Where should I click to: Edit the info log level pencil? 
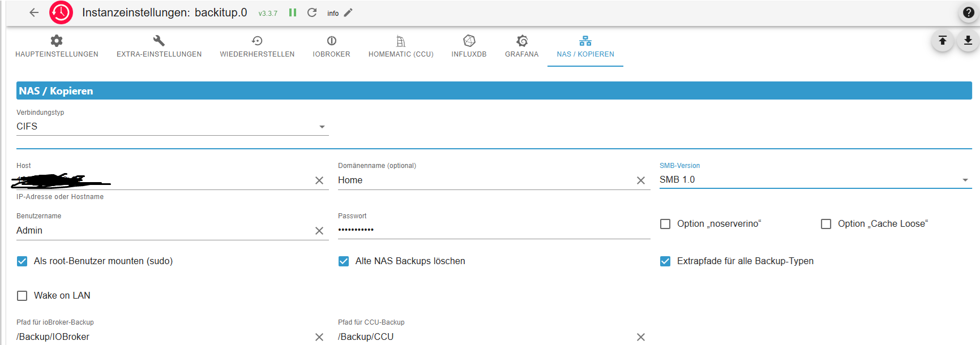tap(348, 12)
